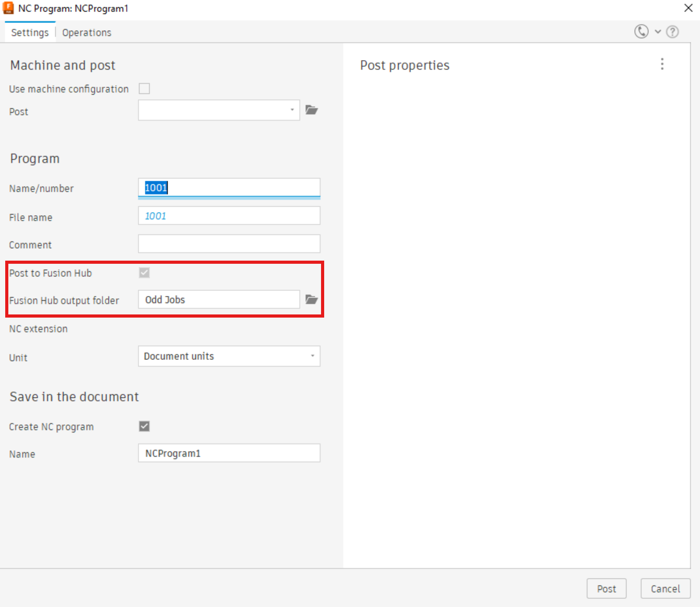
Task: Toggle Post to Fusion Hub checkbox
Action: 145,273
